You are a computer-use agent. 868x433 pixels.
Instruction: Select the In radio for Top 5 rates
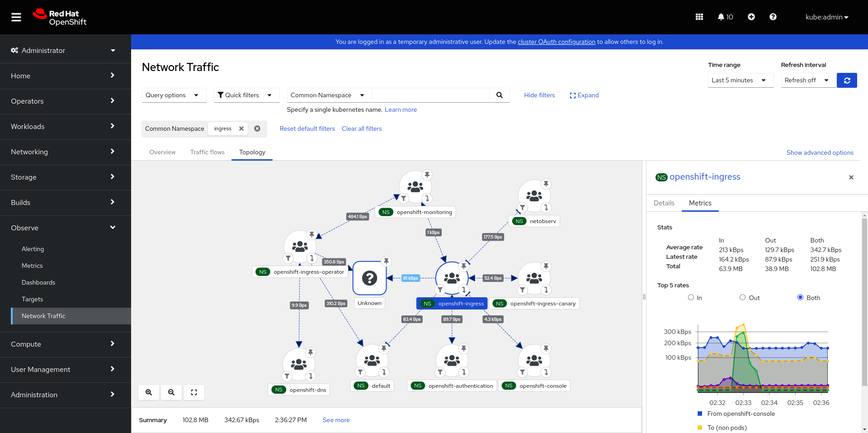[x=691, y=297]
